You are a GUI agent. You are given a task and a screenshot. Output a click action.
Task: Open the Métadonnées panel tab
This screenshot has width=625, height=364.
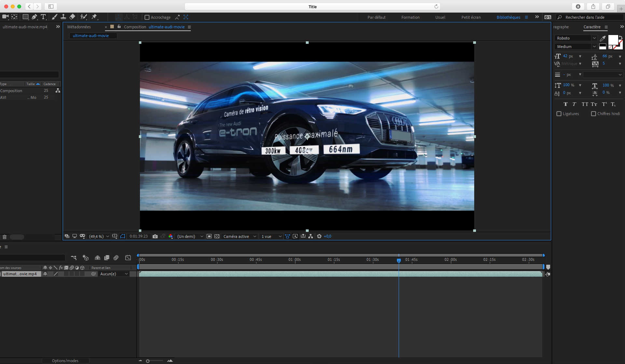[79, 27]
